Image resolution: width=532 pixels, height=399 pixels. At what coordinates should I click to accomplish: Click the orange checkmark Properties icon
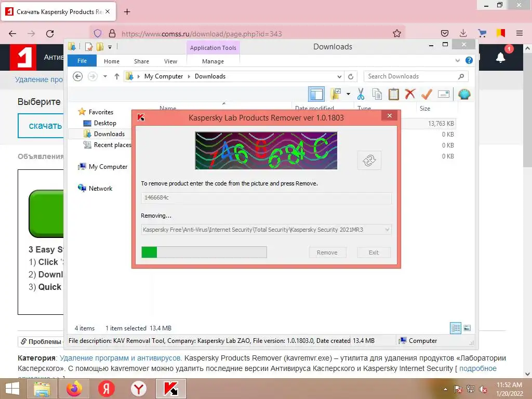(x=427, y=94)
